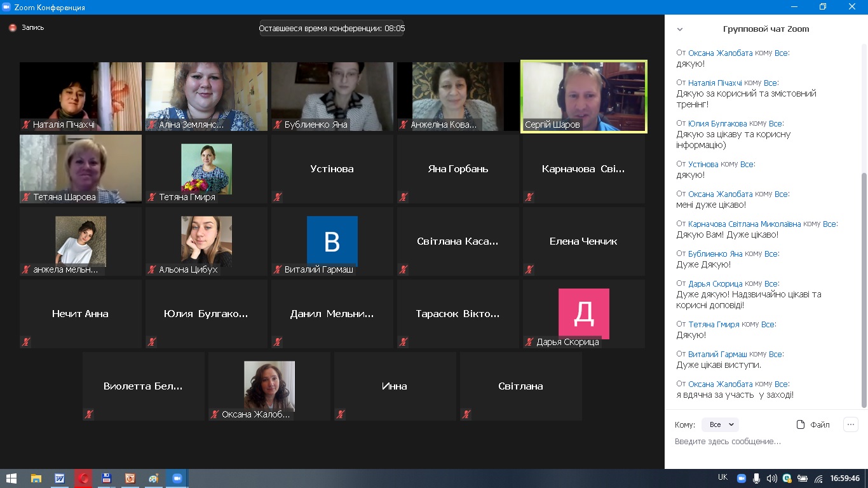Open Opera browser from the taskbar

coord(83,478)
